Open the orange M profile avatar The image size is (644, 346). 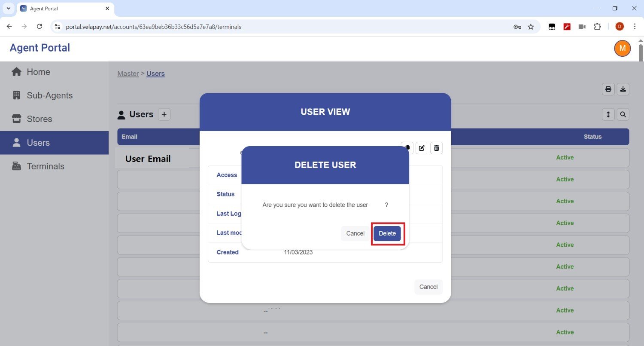coord(622,48)
